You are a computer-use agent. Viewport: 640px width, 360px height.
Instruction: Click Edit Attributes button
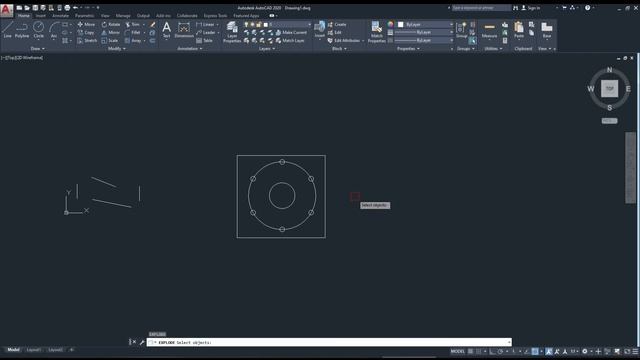tap(344, 40)
